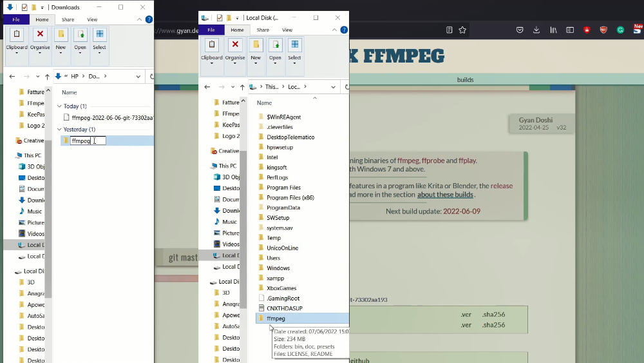
Task: Select the DesktopTelematico folder
Action: tap(290, 137)
